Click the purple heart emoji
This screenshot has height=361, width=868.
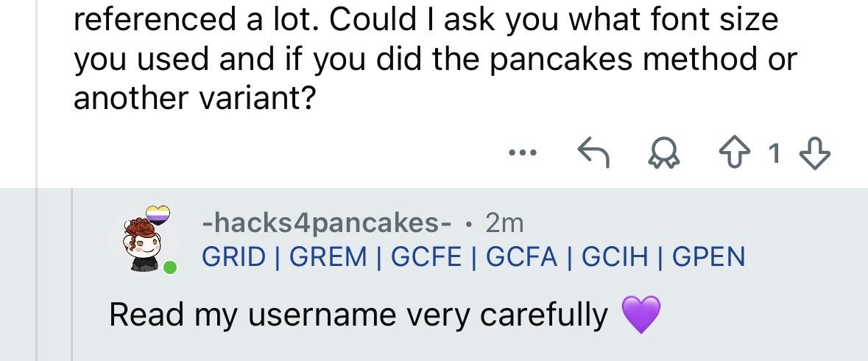[641, 315]
